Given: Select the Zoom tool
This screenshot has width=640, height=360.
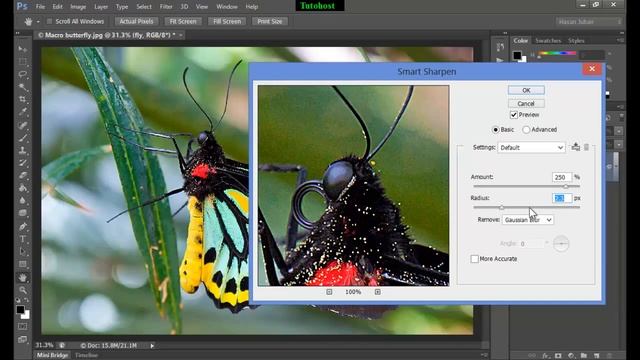Looking at the screenshot, I should point(22,290).
